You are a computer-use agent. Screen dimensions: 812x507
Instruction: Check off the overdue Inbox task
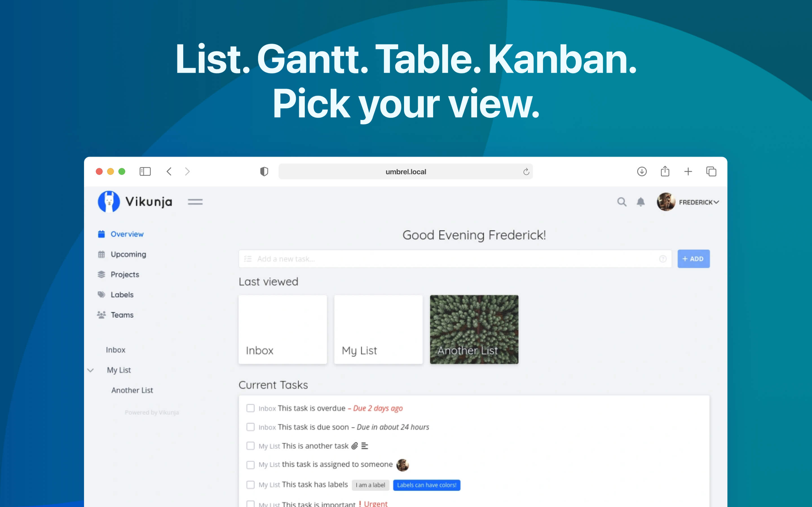point(250,408)
